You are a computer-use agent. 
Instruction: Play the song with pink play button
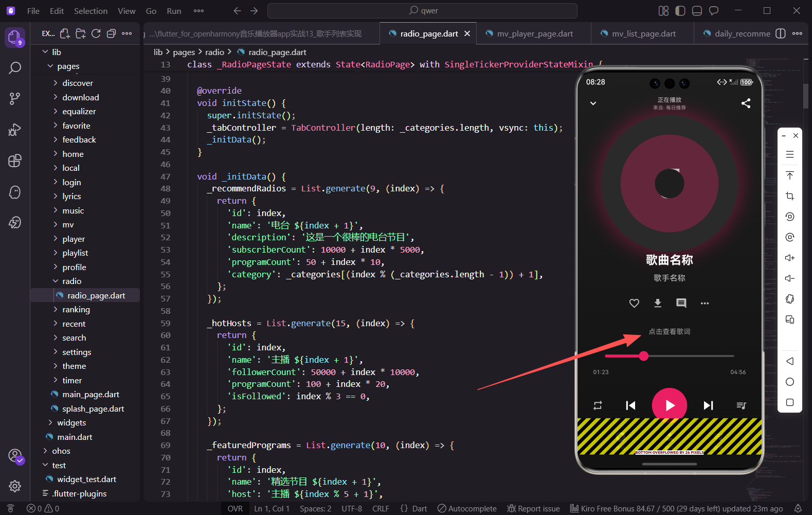670,405
